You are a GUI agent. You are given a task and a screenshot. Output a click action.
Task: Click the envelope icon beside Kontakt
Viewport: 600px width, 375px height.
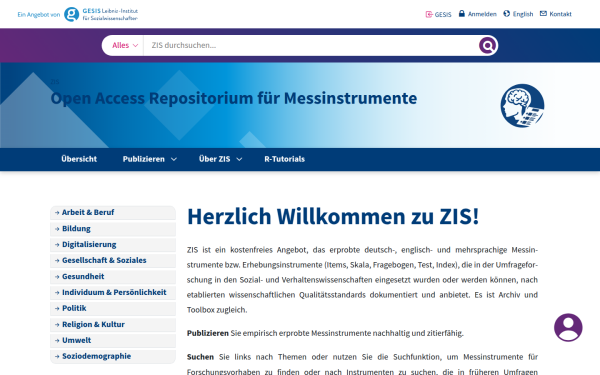pos(543,14)
